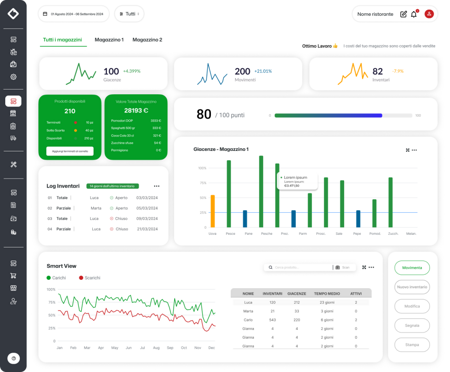
Task: Click Aggiungi terminati al carrello button
Action: (70, 151)
